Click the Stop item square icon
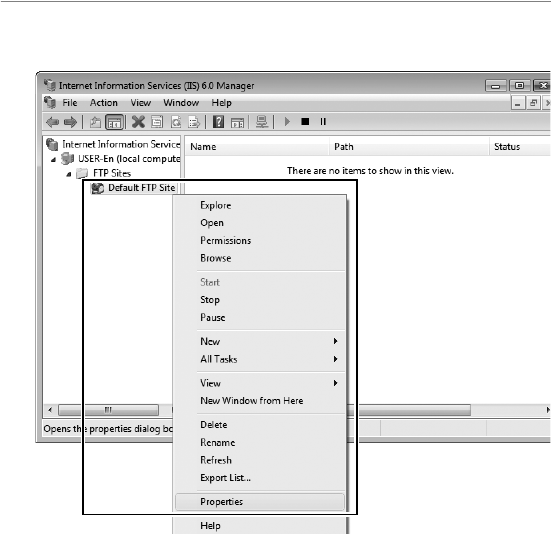Viewport: 551px width, 534px height. [305, 122]
